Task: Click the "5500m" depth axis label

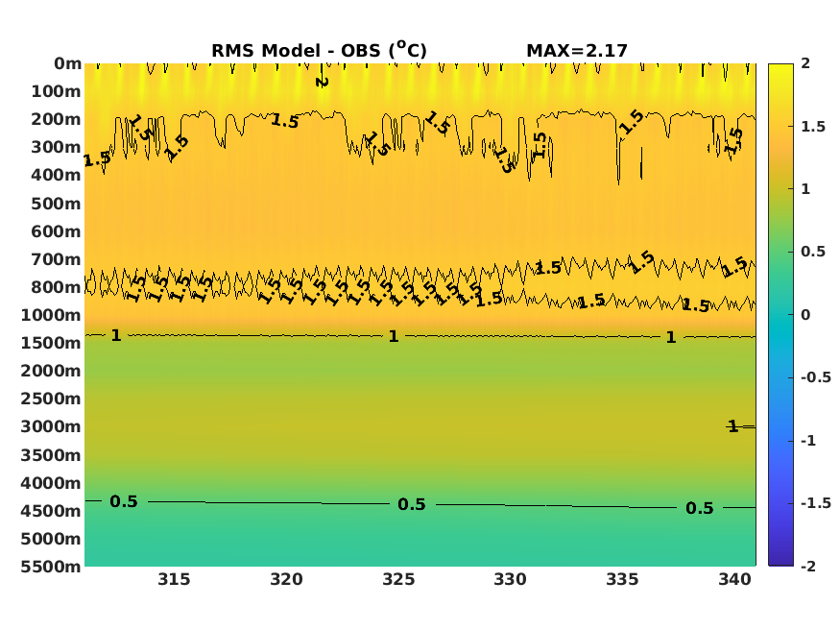Action: [51, 567]
